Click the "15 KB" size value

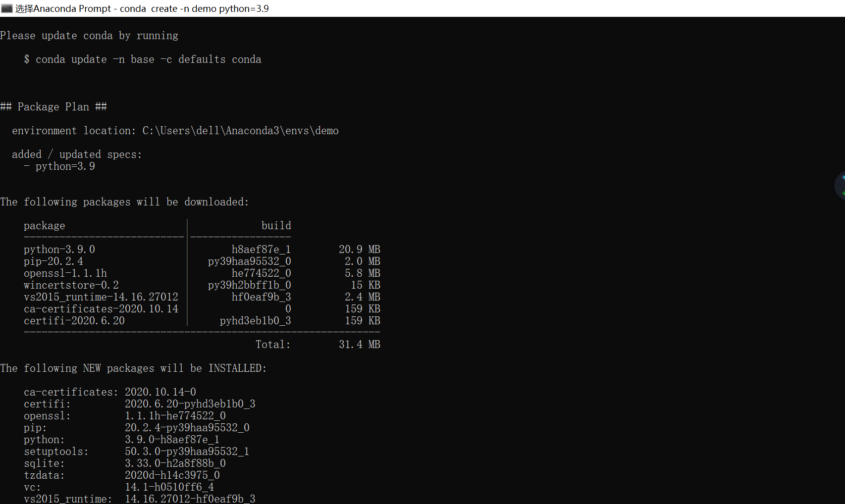(x=366, y=285)
